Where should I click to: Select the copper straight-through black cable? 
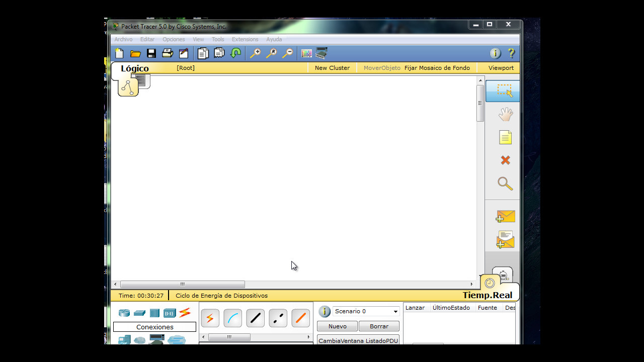256,318
